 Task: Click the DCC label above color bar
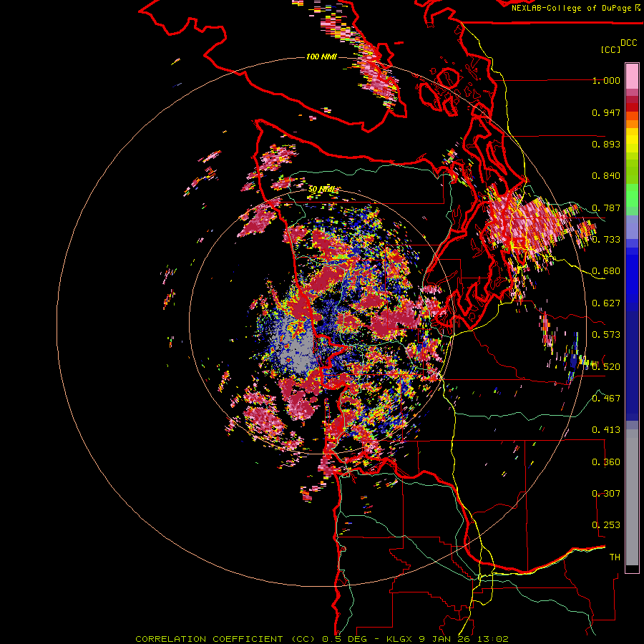click(628, 43)
